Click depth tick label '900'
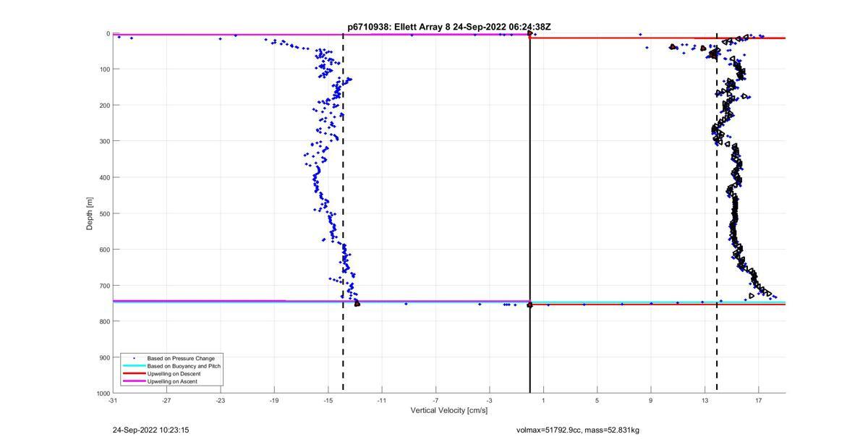Screen dimensions: 868x442 pos(105,357)
